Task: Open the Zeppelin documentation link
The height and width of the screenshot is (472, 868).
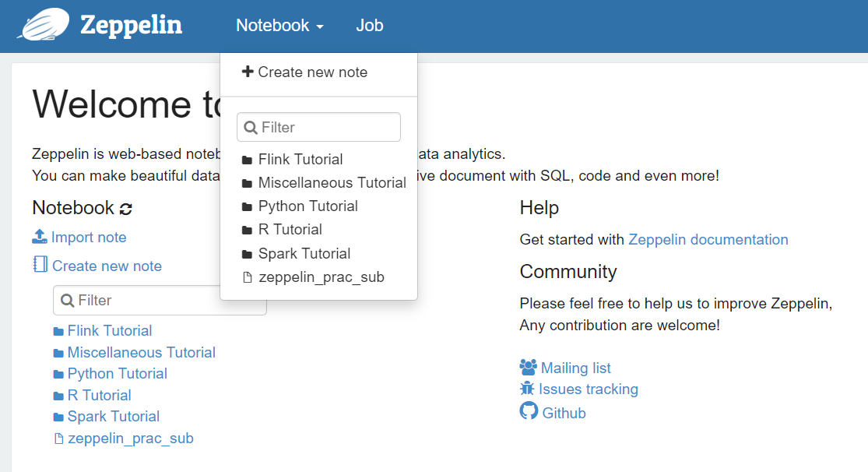Action: click(708, 239)
